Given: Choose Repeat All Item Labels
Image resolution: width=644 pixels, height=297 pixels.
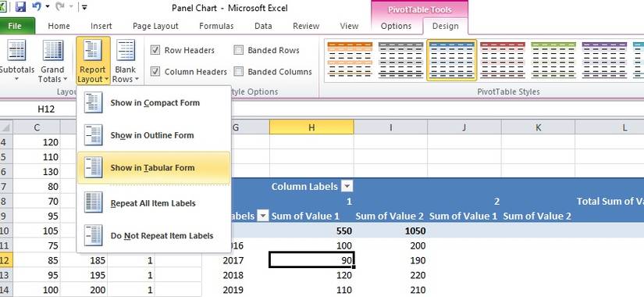Looking at the screenshot, I should [154, 203].
